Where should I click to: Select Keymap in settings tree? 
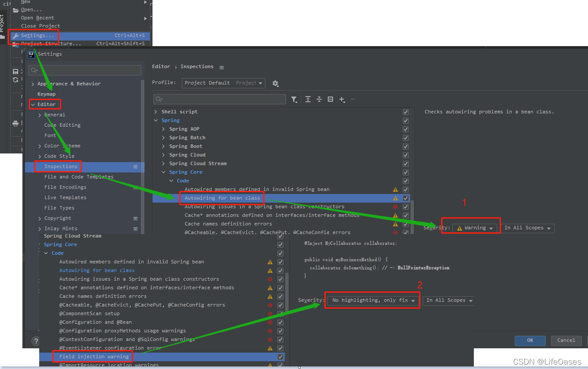coord(47,94)
